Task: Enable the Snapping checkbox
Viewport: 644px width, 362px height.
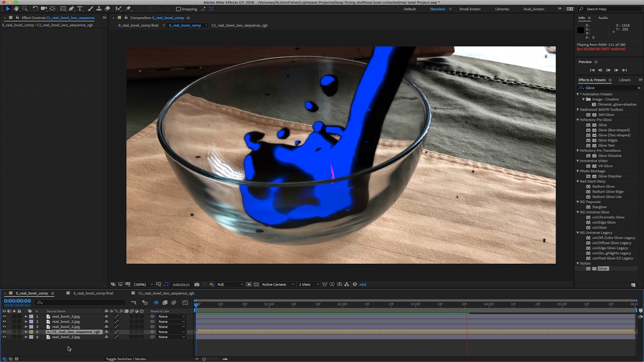Action: (178, 9)
